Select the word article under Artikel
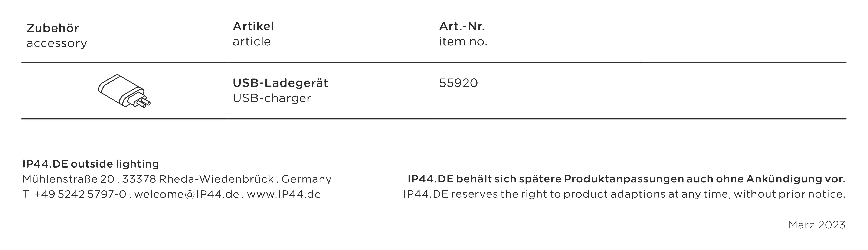Screen dimensions: 868x250 coord(251,42)
